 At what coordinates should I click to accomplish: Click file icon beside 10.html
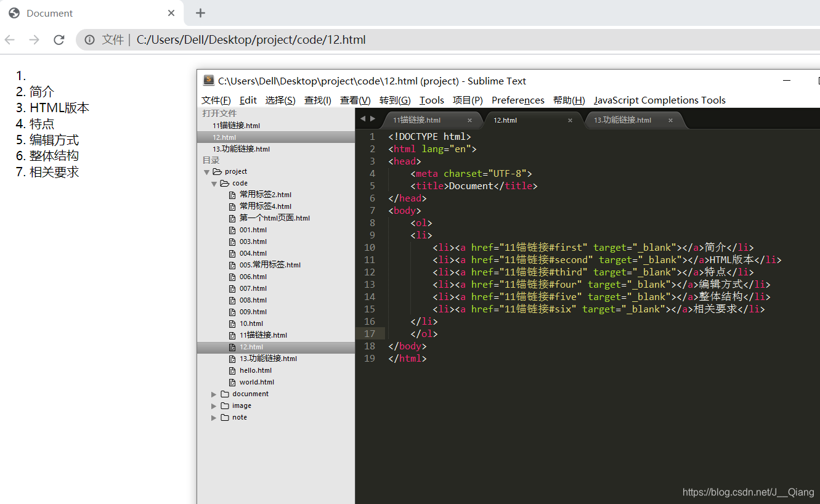(x=232, y=324)
